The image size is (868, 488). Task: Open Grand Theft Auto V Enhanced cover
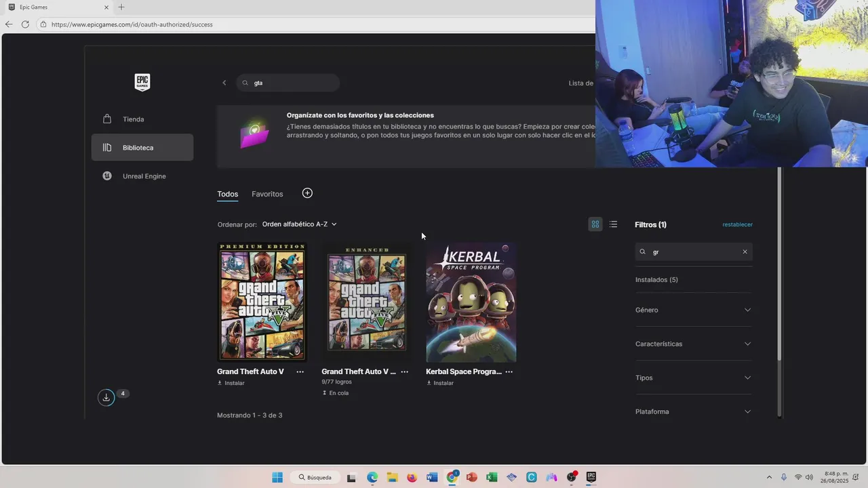(366, 302)
